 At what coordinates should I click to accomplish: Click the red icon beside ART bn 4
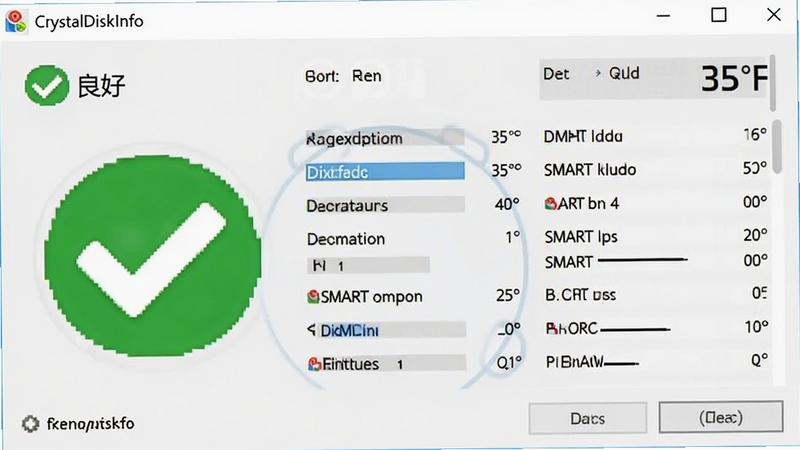click(x=551, y=204)
